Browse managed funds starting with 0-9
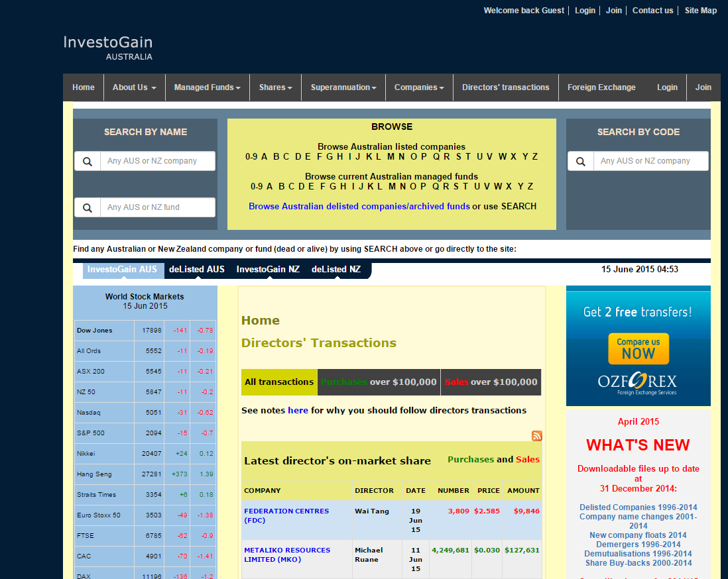Viewport: 728px width, 579px height. 257,187
